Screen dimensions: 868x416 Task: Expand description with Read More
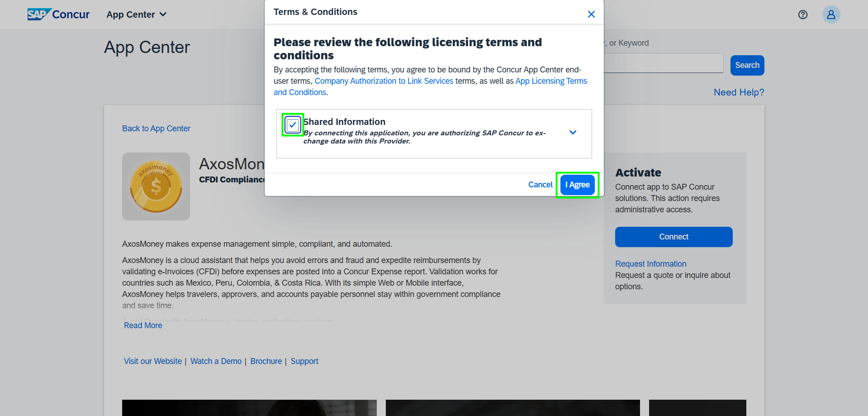pyautogui.click(x=143, y=325)
